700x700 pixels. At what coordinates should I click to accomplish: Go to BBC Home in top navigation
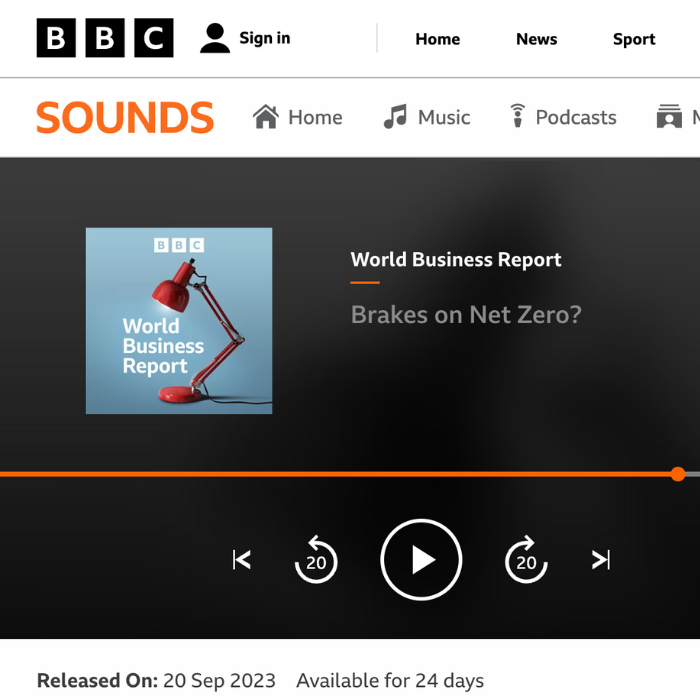[x=438, y=39]
